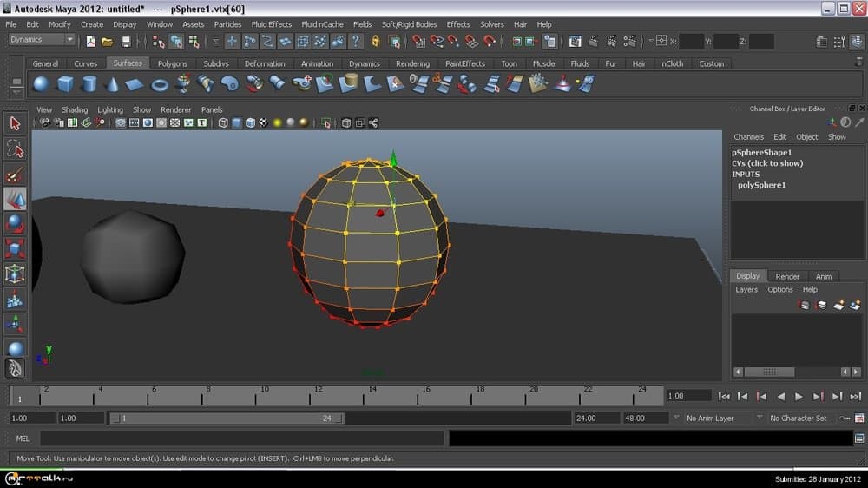The image size is (868, 488).
Task: Select the NURBS cone shelf icon
Action: tap(112, 84)
